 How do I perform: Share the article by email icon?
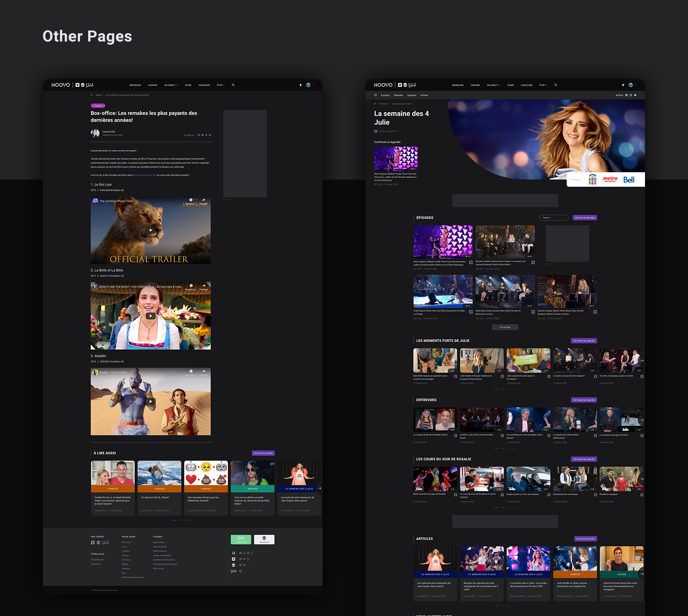210,135
